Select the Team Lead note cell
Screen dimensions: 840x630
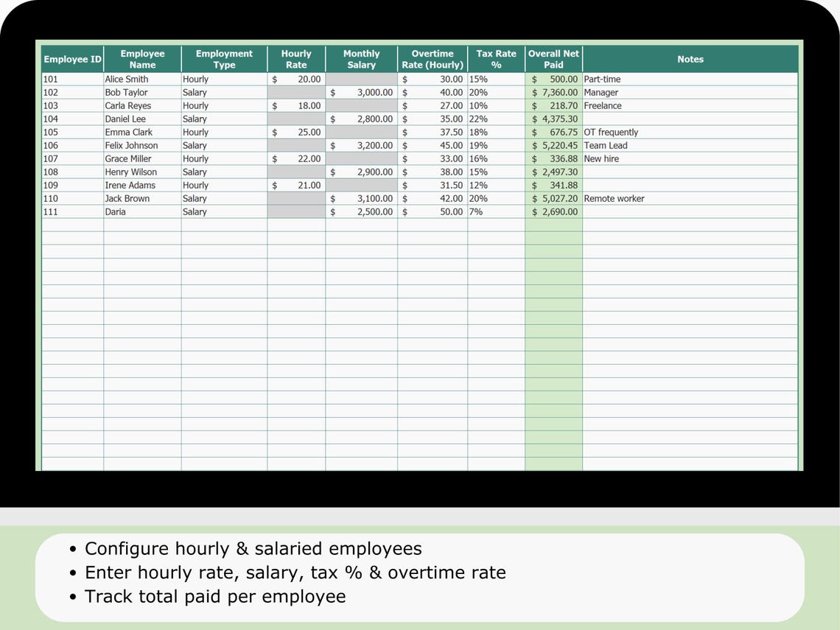(690, 145)
